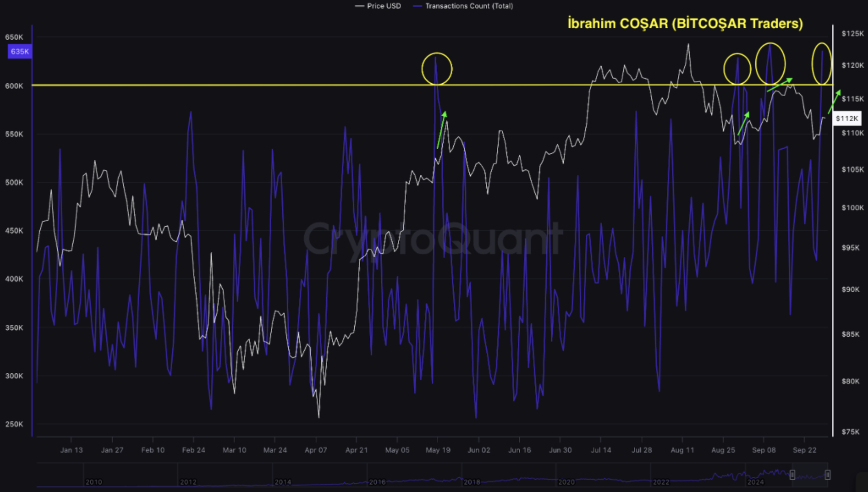Click the rightmost yellow oval near Sep 22

click(x=822, y=64)
